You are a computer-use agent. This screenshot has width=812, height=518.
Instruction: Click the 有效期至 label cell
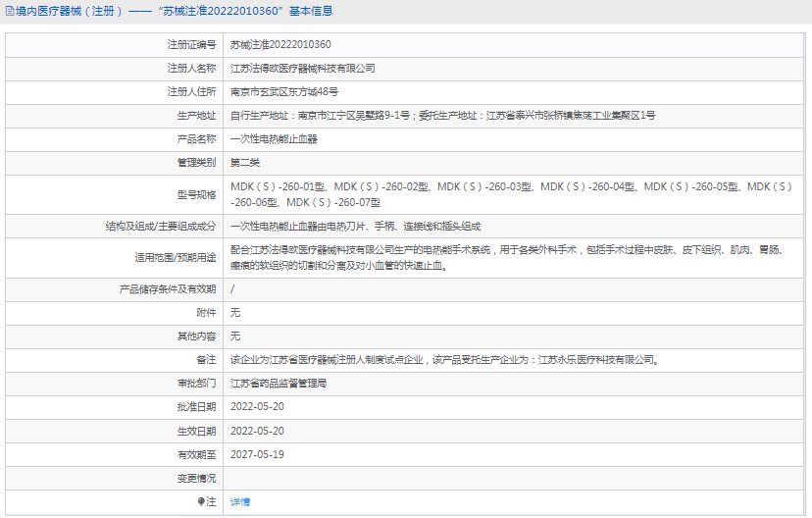[115, 455]
